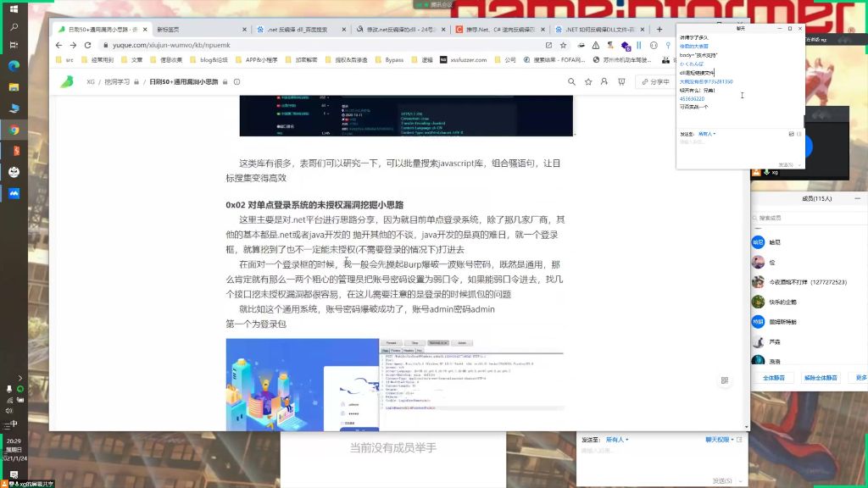Open the Yuque search magnifier icon
This screenshot has width=868, height=488.
click(x=571, y=82)
